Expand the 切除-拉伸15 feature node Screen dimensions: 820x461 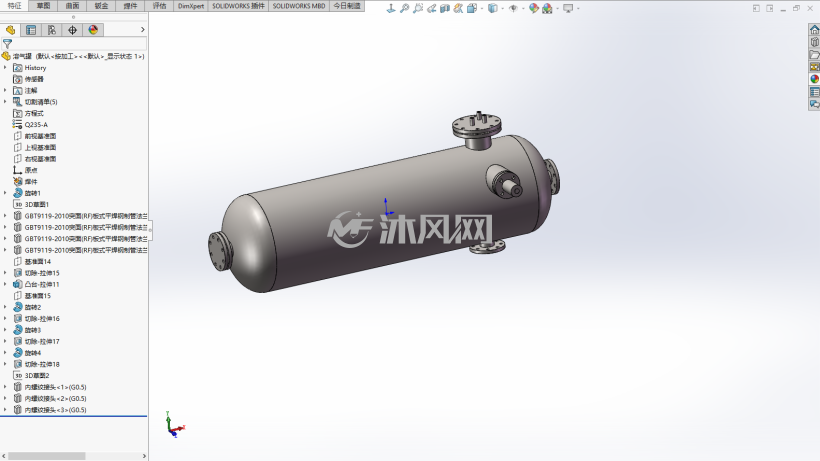[5, 273]
